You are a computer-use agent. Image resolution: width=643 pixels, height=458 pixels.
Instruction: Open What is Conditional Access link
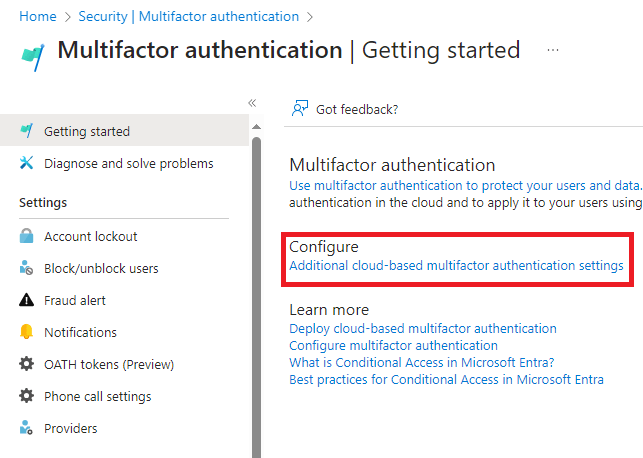pyautogui.click(x=422, y=362)
